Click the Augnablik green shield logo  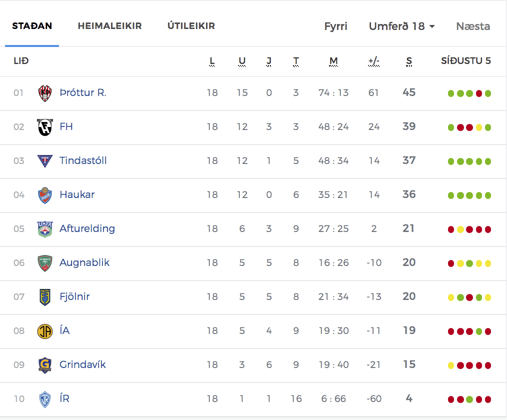click(x=45, y=263)
